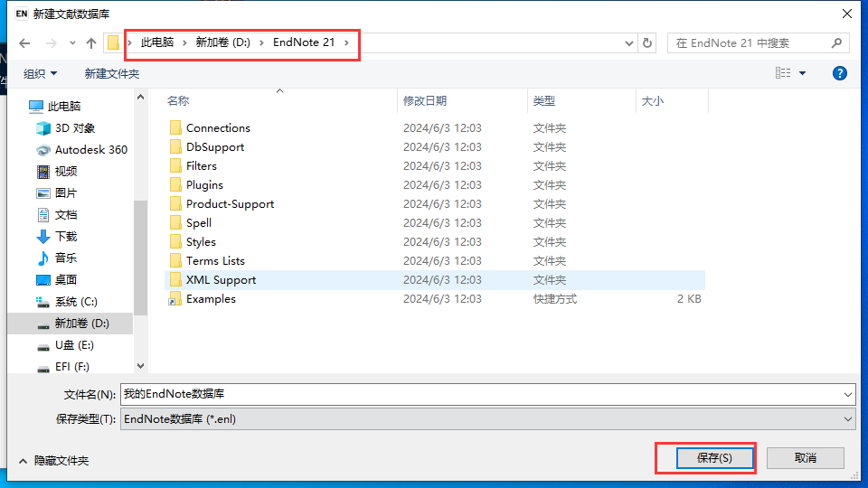
Task: Go back with the left arrow
Action: 24,43
